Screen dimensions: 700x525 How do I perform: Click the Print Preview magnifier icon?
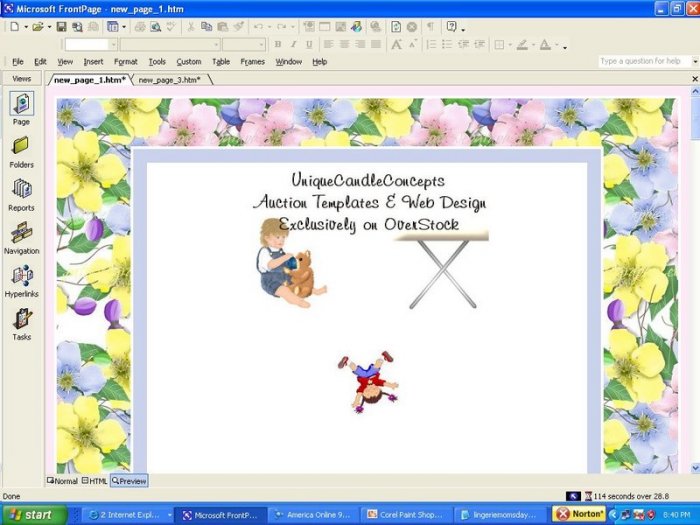click(x=155, y=27)
